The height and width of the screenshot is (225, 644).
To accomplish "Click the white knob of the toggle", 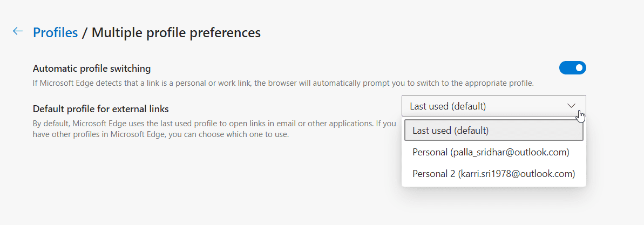I will [x=579, y=68].
